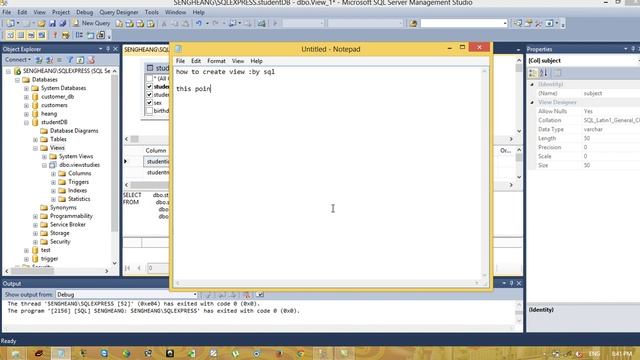Click the Refresh icon in Object Explorer

(80, 60)
